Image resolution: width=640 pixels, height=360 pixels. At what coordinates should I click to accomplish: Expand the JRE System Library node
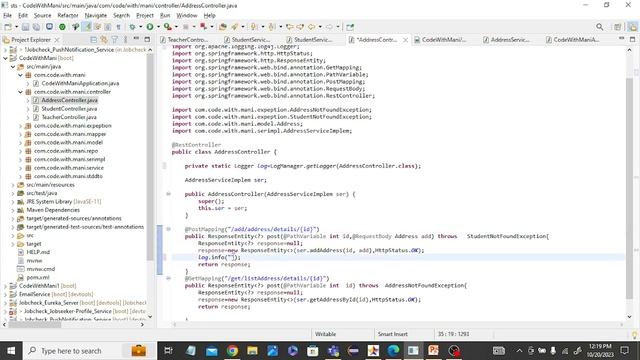[x=13, y=202]
